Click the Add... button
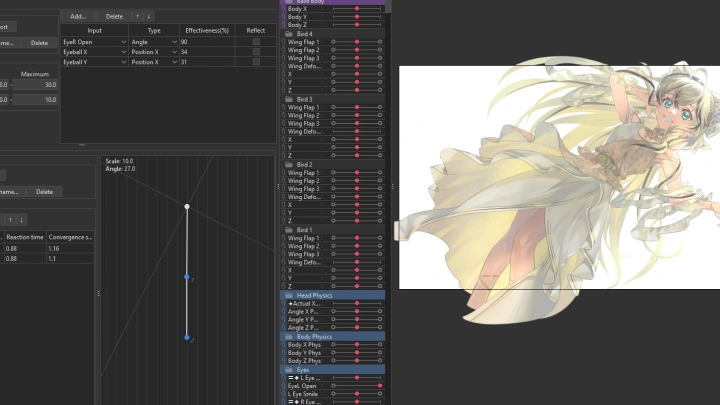Screen dimensions: 720x405 coord(78,16)
